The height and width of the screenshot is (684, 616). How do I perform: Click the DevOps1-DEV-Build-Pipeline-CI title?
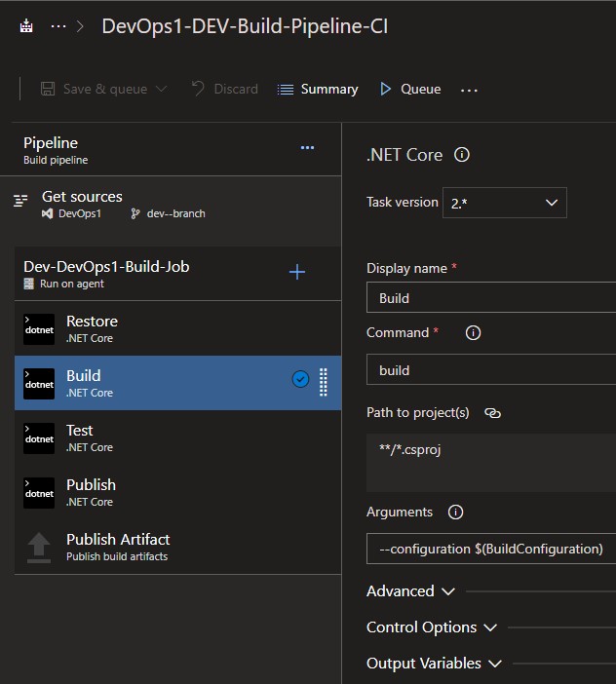(245, 26)
